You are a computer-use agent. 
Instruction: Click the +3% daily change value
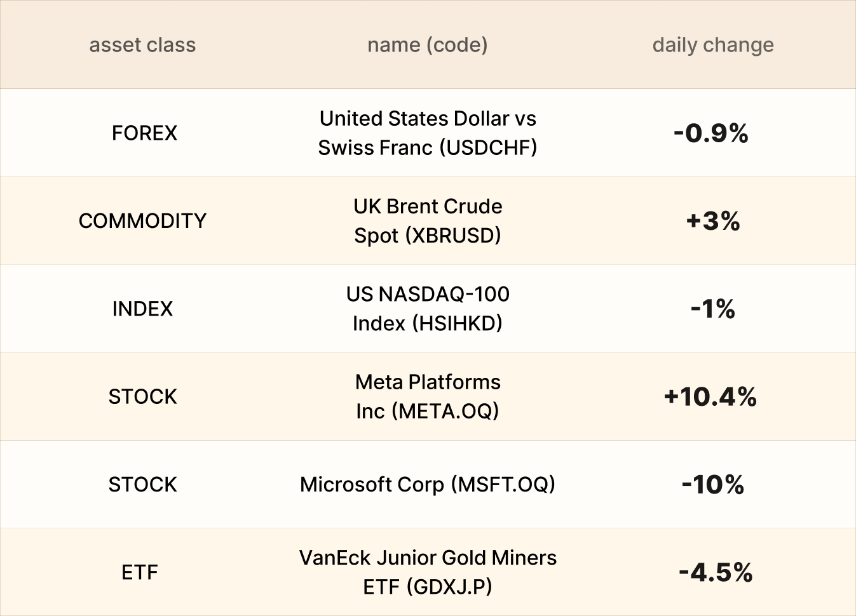(x=713, y=221)
